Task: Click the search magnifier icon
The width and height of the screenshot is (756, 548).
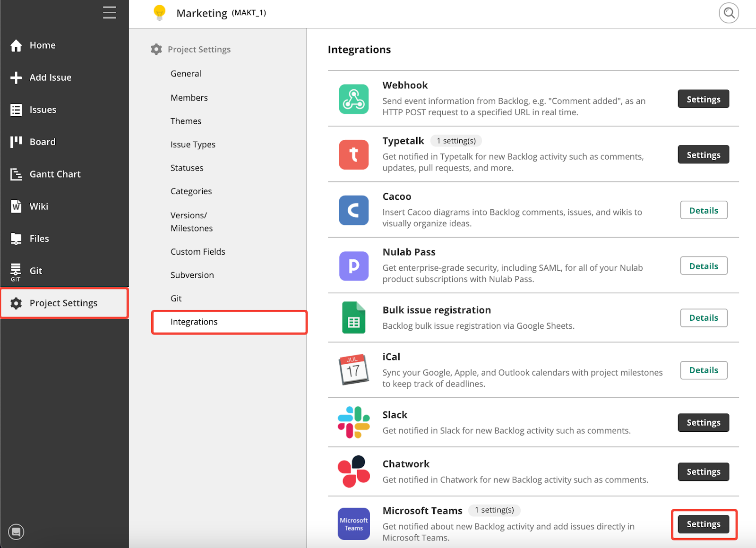Action: (729, 13)
